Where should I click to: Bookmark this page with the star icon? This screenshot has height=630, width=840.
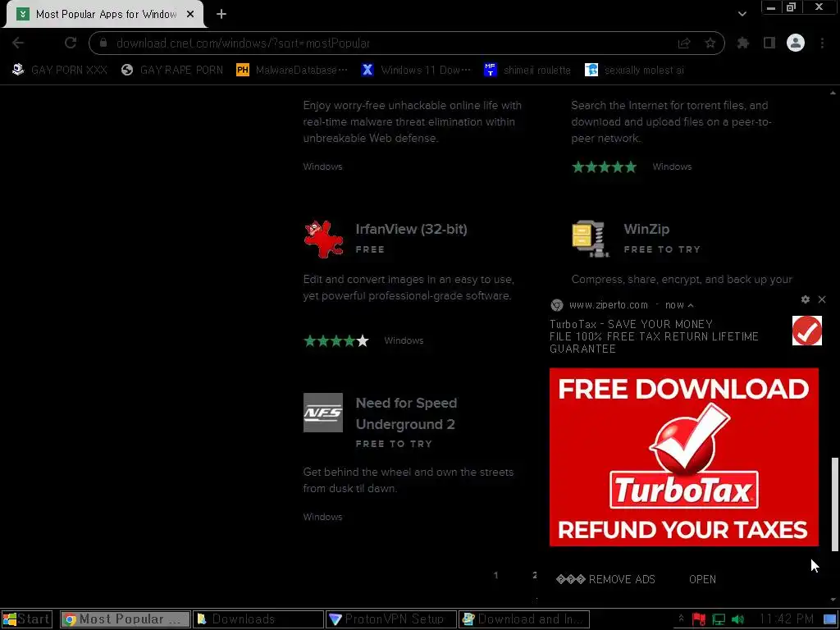tap(710, 43)
